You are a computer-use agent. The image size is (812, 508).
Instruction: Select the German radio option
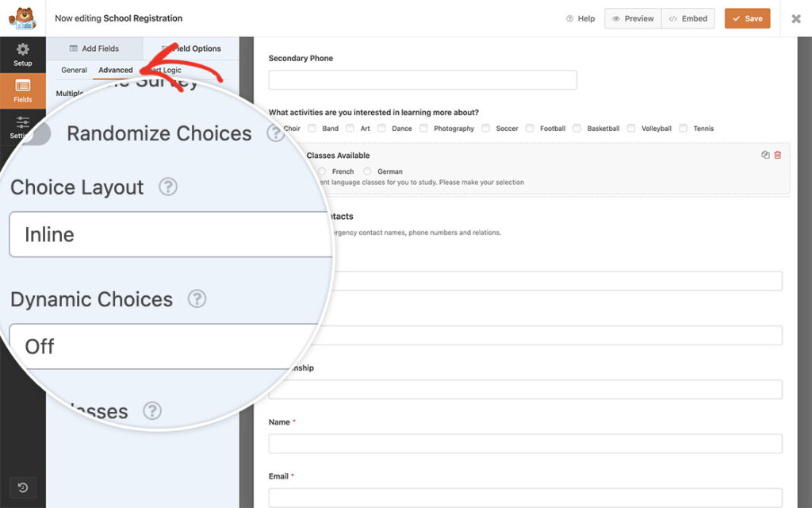click(x=367, y=171)
